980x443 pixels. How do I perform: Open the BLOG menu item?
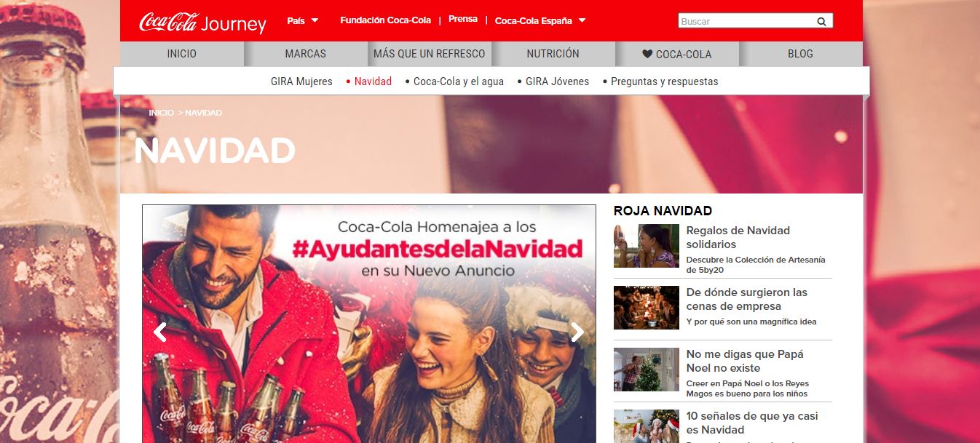pyautogui.click(x=801, y=54)
